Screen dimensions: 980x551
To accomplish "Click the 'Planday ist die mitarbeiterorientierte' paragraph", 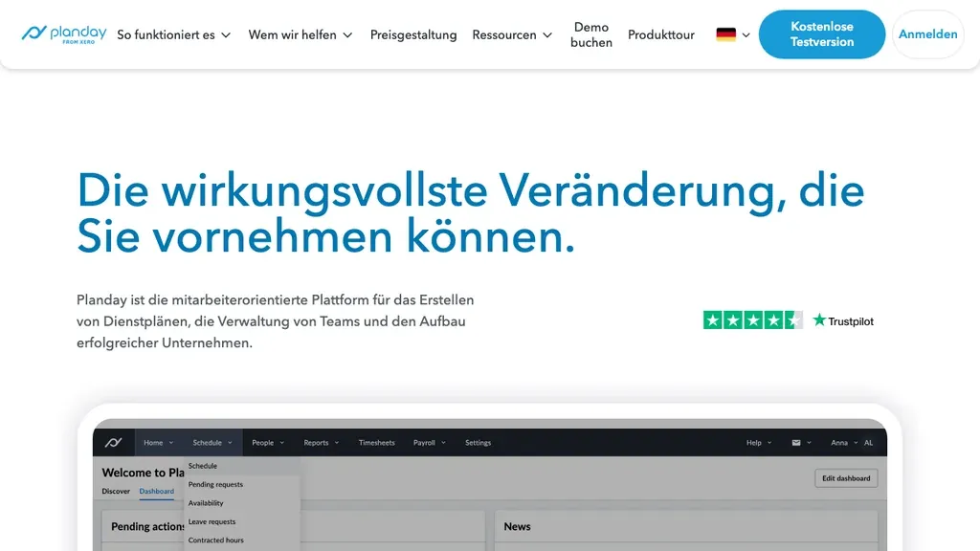I will coord(275,321).
